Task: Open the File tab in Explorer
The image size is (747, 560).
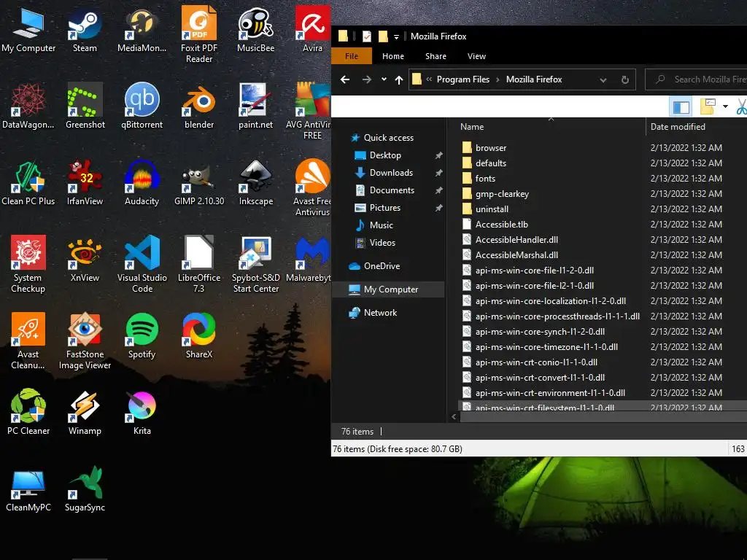Action: pos(351,55)
